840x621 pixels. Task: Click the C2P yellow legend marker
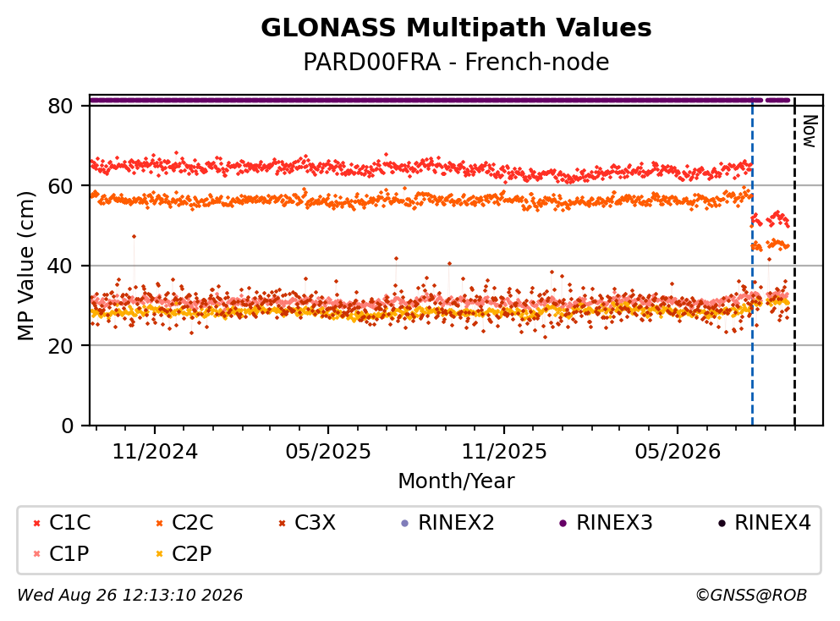159,554
